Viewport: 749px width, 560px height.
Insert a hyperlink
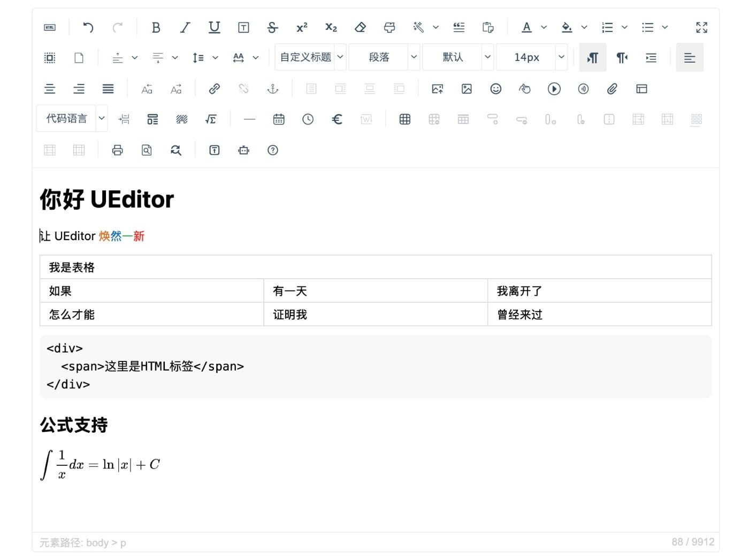click(215, 89)
